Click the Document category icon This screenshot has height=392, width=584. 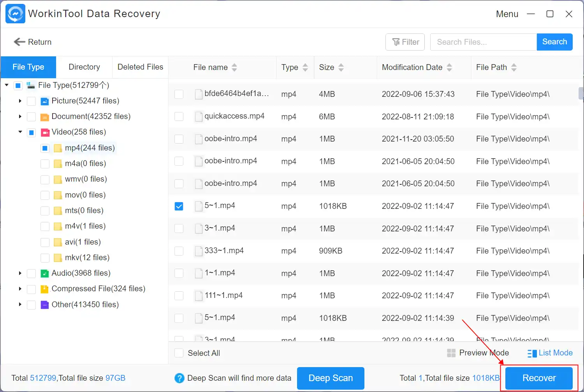(x=45, y=117)
